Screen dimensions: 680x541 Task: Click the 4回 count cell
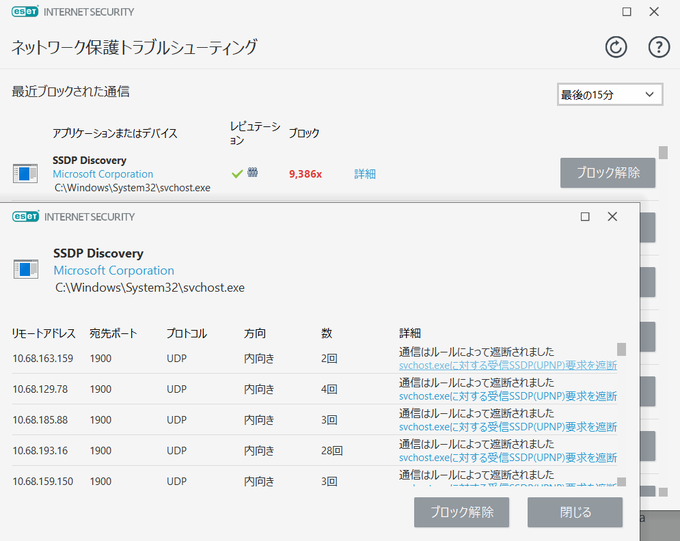point(329,389)
